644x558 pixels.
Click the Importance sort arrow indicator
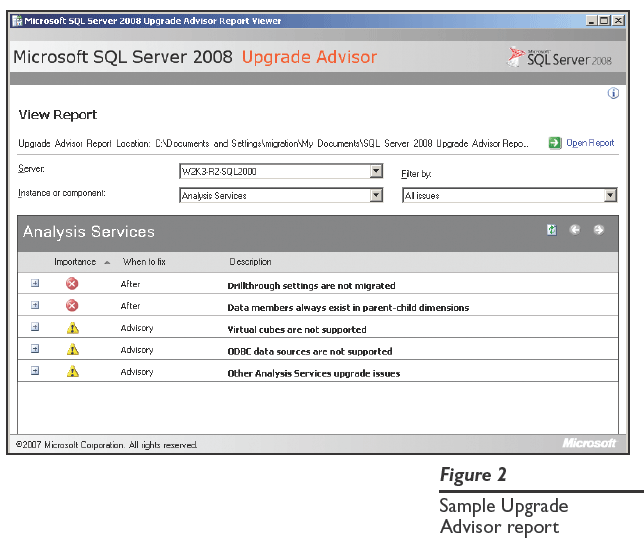pyautogui.click(x=107, y=263)
